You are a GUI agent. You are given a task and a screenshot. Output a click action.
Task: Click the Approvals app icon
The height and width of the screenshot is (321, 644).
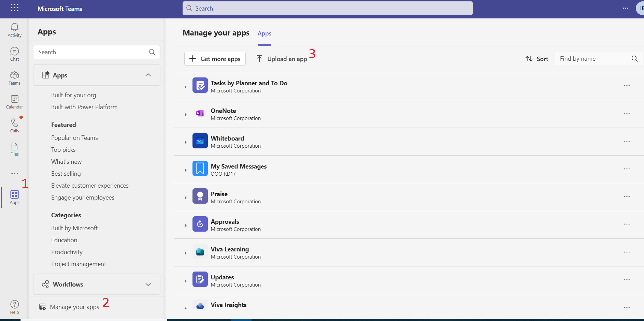(x=200, y=224)
